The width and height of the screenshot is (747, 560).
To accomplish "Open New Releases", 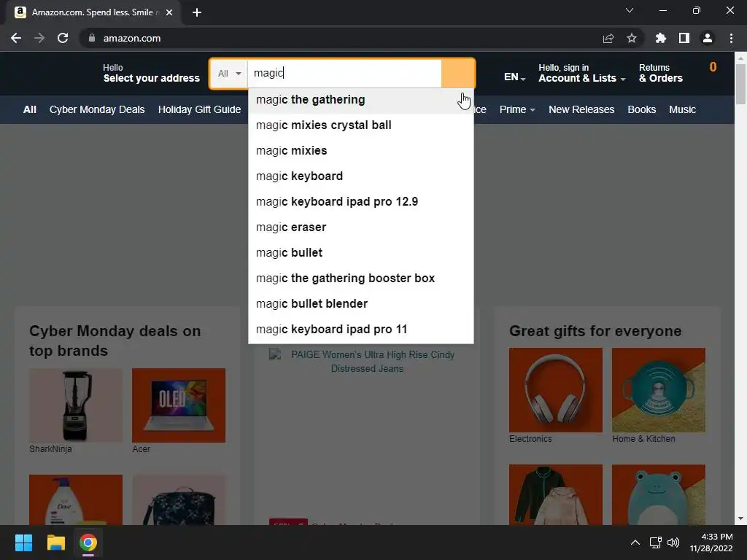I will (x=581, y=109).
